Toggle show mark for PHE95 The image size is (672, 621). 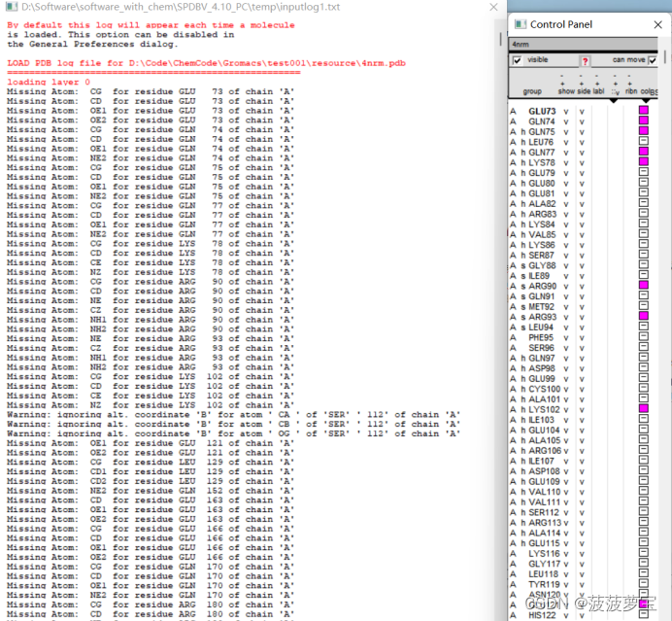(x=566, y=338)
